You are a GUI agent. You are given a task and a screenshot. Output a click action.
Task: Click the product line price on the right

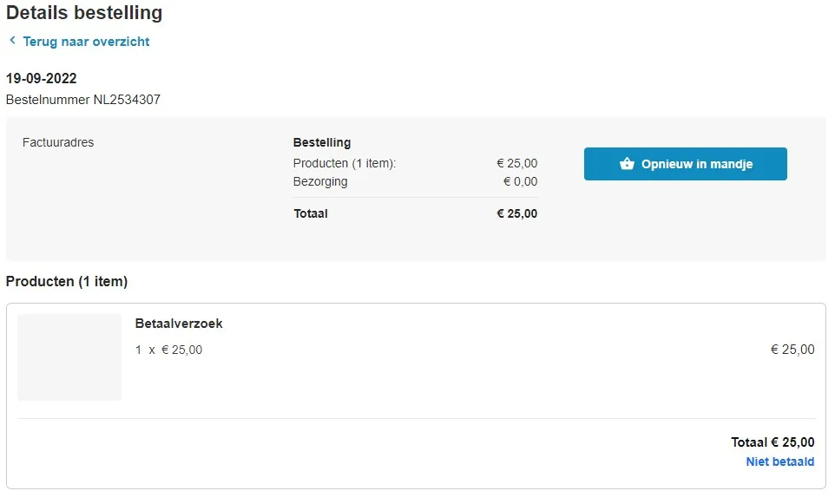tap(792, 350)
